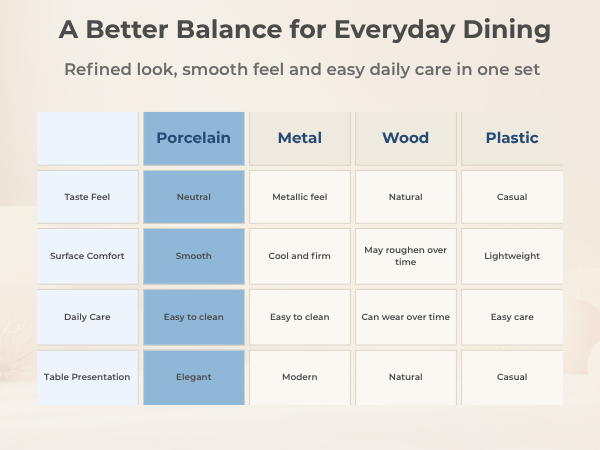
Task: Click the Neutral cell under Porcelain
Action: (194, 197)
